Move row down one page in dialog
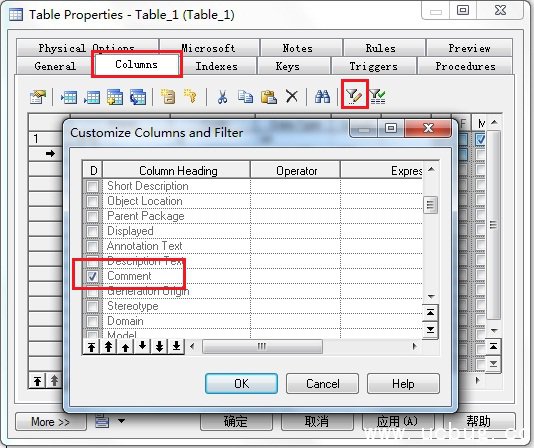The height and width of the screenshot is (448, 534). click(159, 347)
